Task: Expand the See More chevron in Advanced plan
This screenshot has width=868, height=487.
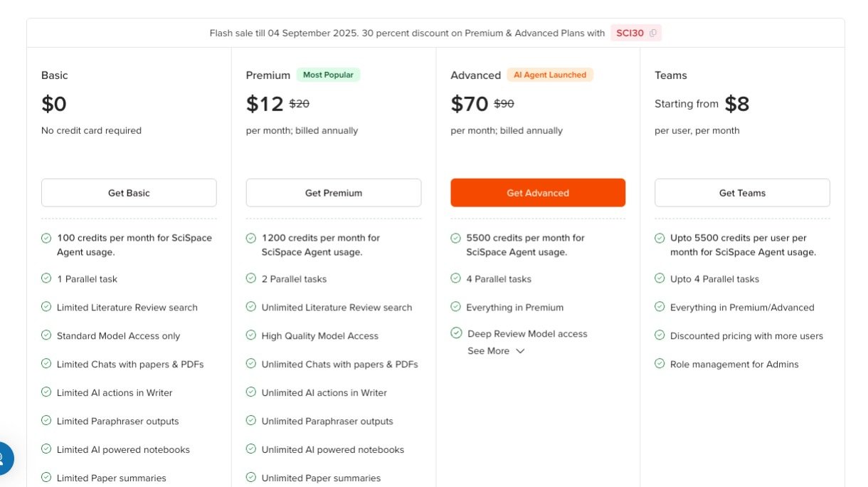Action: pos(520,351)
